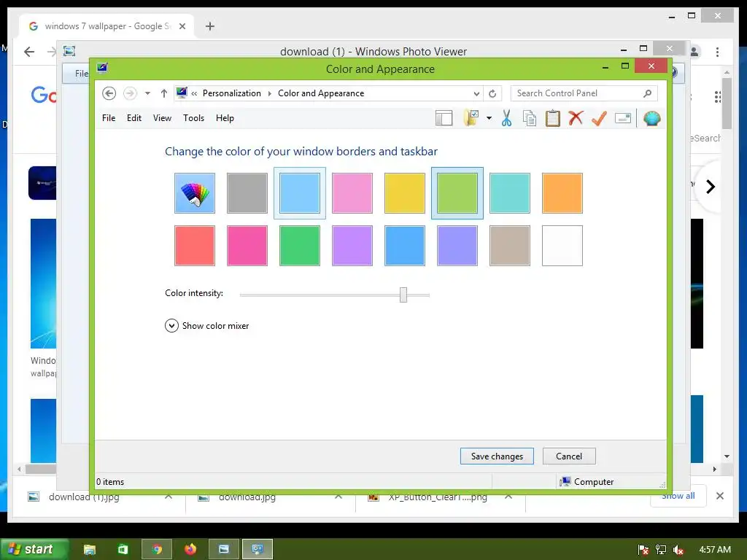747x560 pixels.
Task: Click the Forward arrow in Control Panel
Action: point(130,93)
